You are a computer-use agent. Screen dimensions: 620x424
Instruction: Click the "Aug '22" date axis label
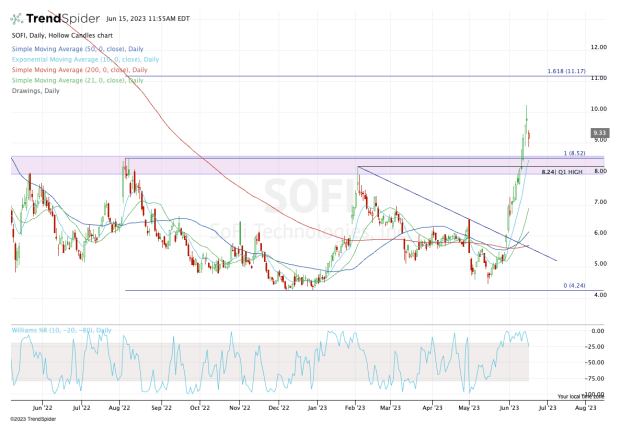pyautogui.click(x=119, y=408)
